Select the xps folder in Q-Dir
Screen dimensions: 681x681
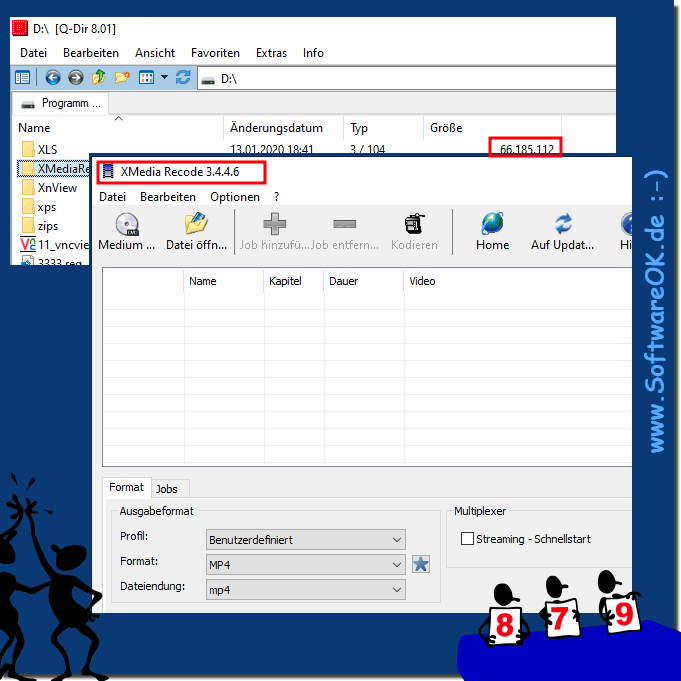click(x=39, y=207)
